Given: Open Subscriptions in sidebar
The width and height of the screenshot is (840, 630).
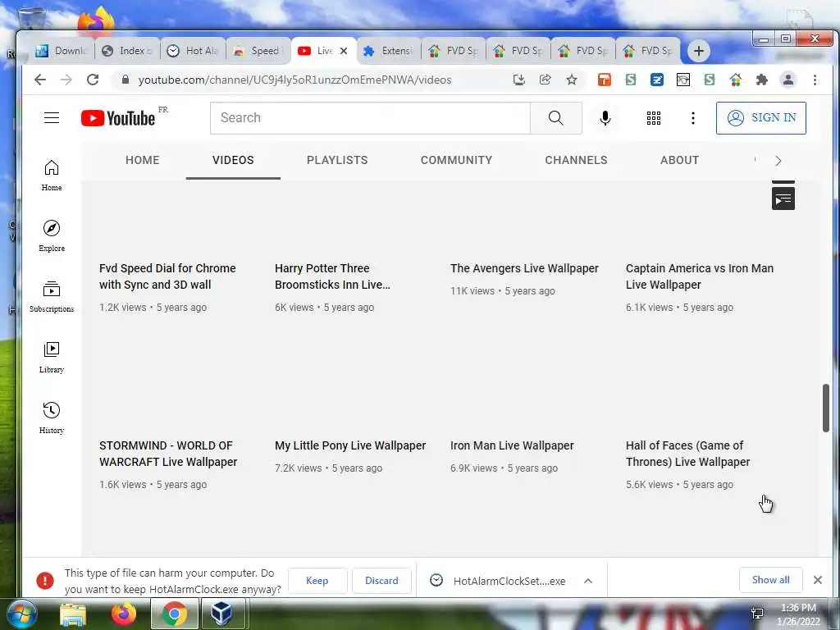Looking at the screenshot, I should 52,297.
